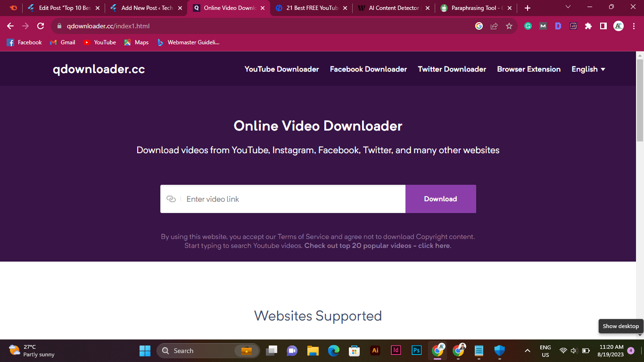
Task: Open the Gmail bookmark
Action: coord(62,42)
